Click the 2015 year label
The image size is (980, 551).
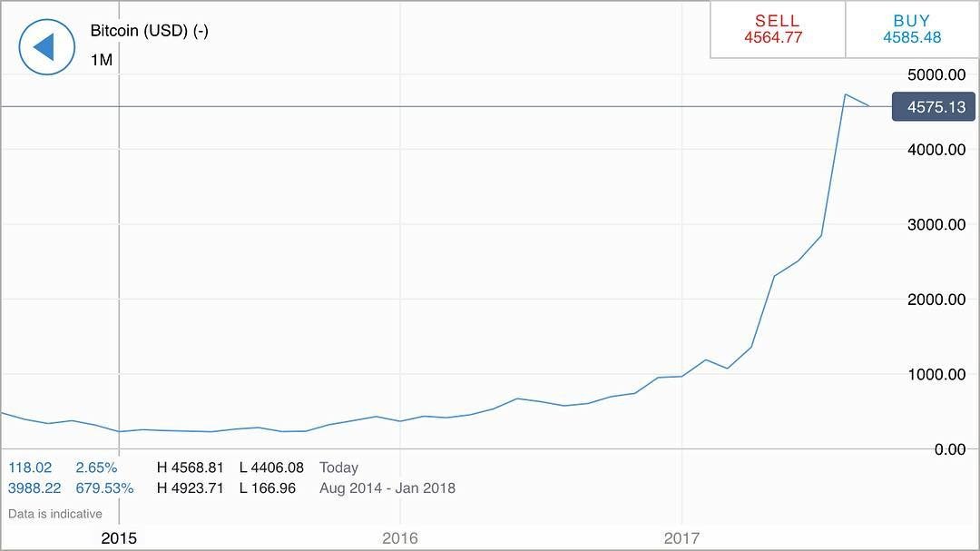tap(119, 538)
